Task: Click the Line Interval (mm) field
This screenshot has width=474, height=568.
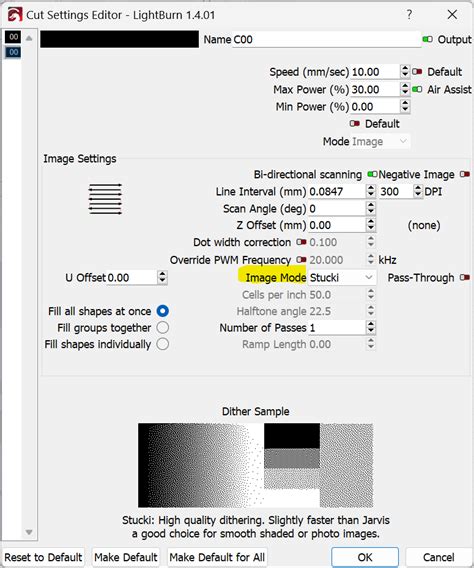Action: coord(337,191)
